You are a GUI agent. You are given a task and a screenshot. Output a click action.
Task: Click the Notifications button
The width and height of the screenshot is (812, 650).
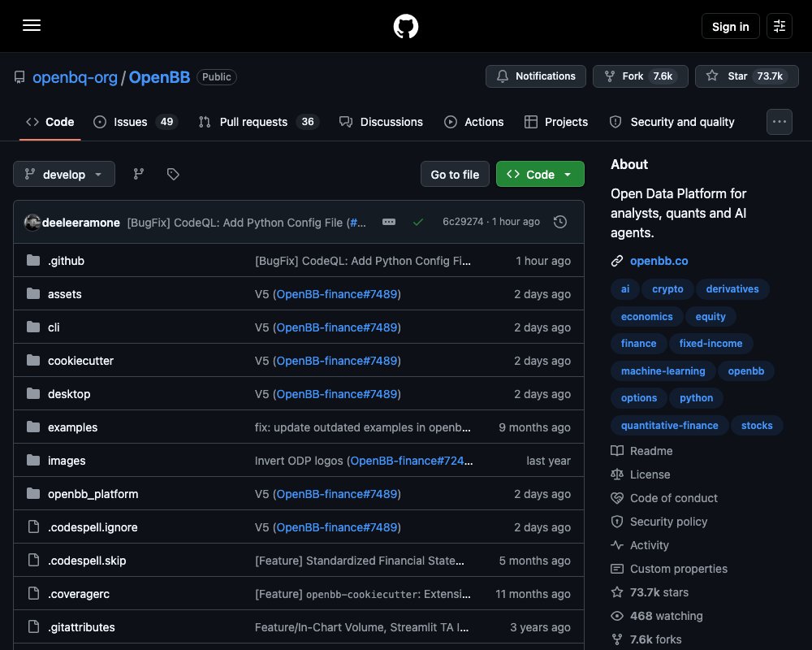[x=535, y=76]
